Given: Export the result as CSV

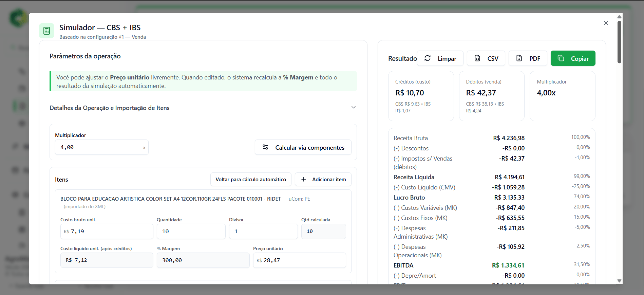Looking at the screenshot, I should point(486,58).
